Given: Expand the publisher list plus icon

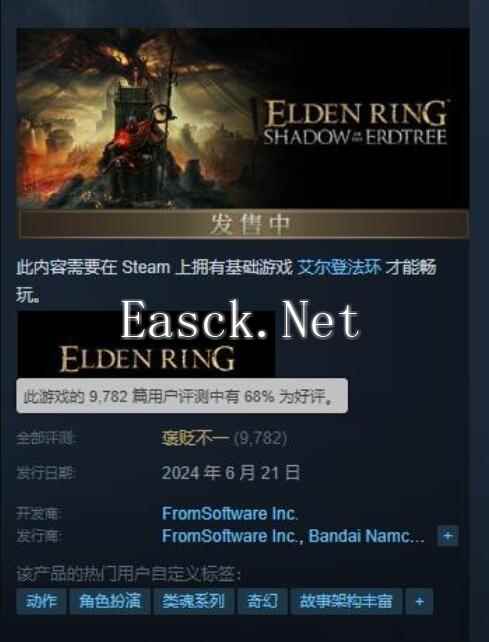Looking at the screenshot, I should (448, 536).
